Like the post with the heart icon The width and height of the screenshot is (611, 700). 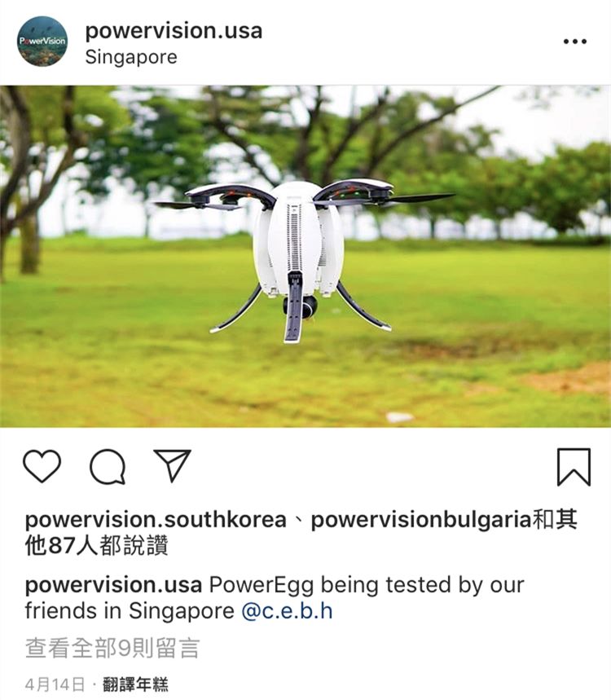click(42, 466)
